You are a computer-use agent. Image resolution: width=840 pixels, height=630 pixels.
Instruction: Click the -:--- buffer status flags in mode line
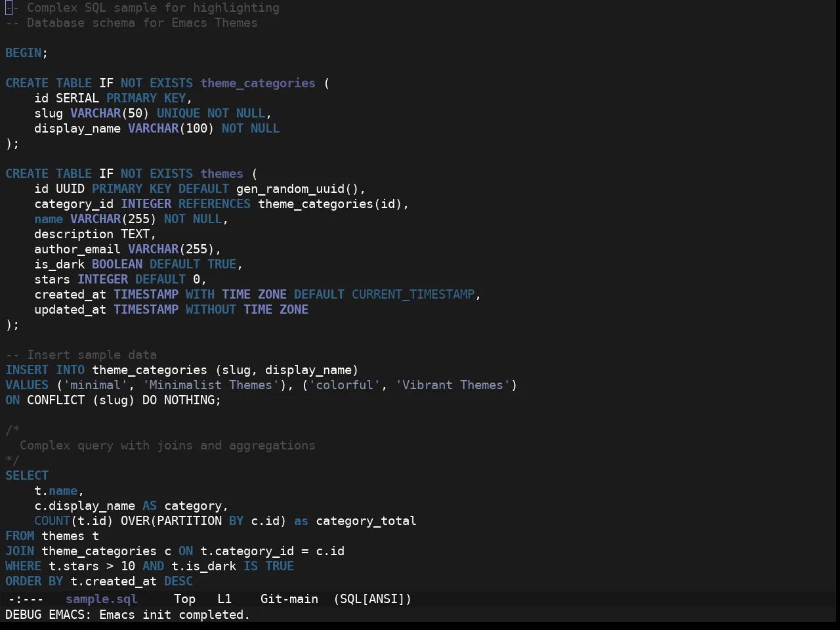(x=26, y=598)
